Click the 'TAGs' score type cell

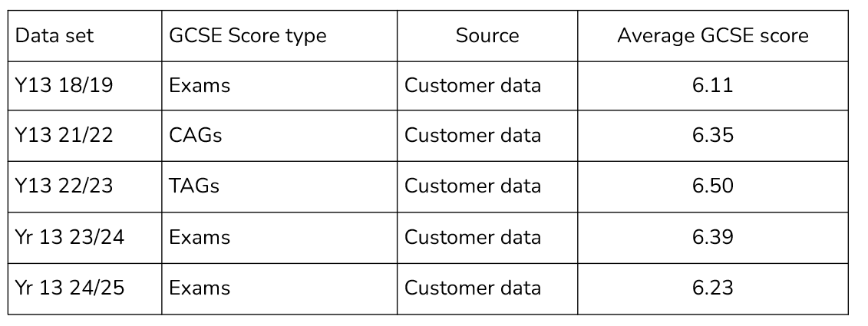click(279, 186)
